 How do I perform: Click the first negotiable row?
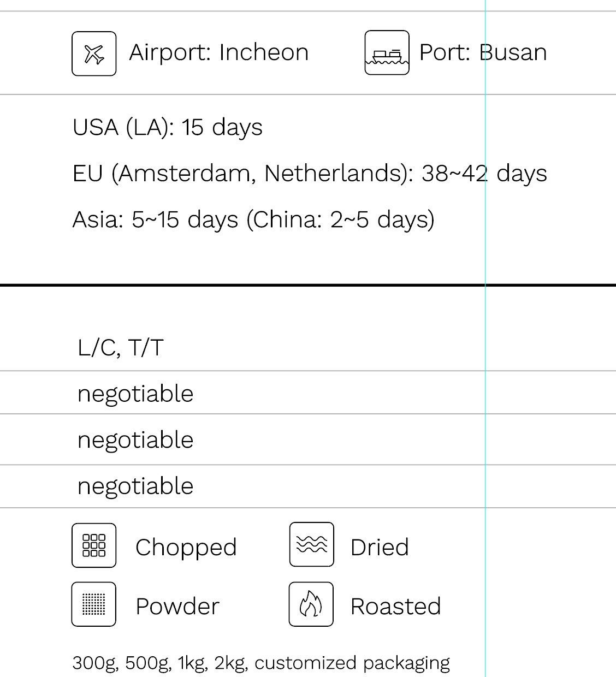(x=308, y=393)
